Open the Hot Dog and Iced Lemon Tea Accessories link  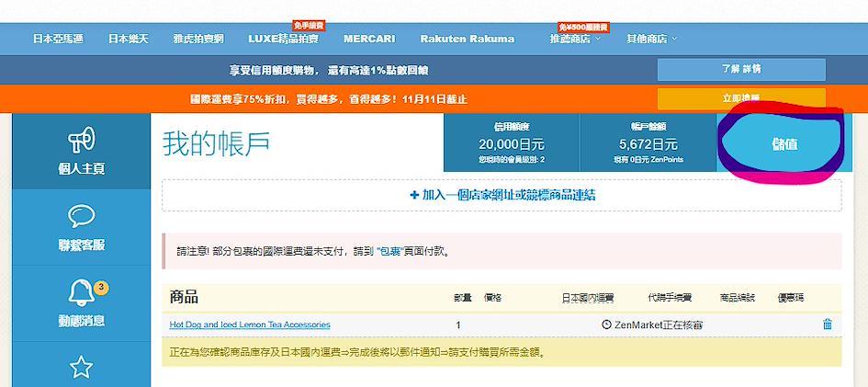(250, 324)
